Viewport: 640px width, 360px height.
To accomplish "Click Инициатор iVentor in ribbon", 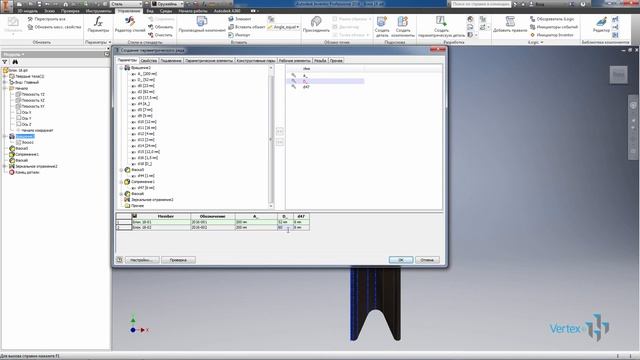I will point(551,35).
